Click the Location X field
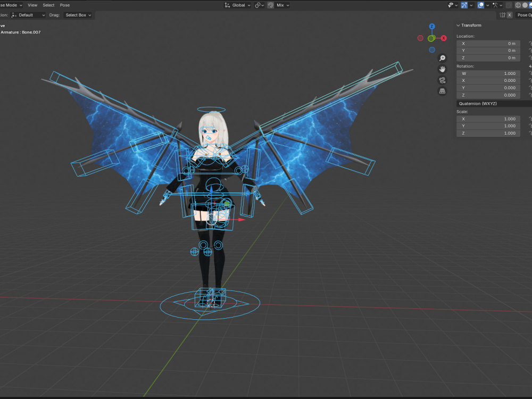Viewport: 532px width, 399px height. coord(488,44)
